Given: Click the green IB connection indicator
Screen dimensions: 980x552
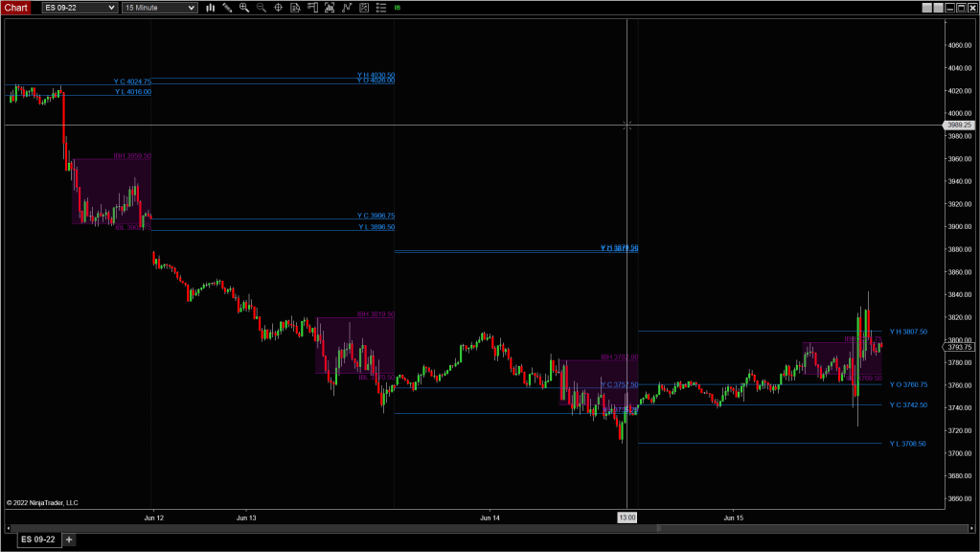Looking at the screenshot, I should (x=398, y=8).
